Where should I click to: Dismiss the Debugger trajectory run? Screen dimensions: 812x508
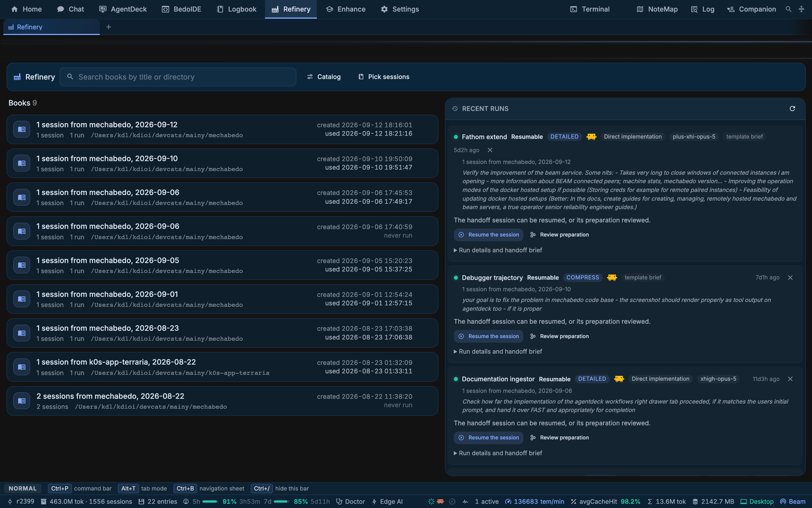pyautogui.click(x=790, y=277)
